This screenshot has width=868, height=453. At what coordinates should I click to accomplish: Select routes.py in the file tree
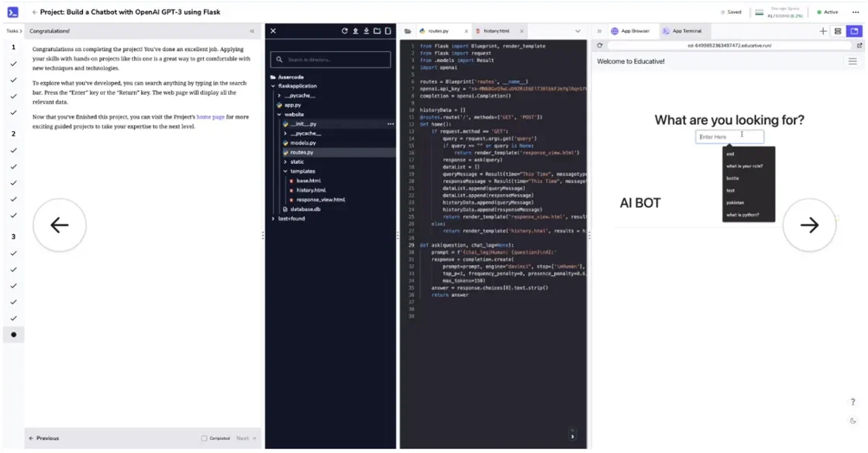coord(301,152)
